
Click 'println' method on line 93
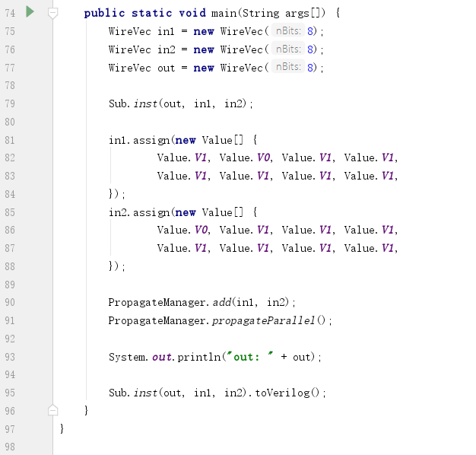tap(199, 357)
